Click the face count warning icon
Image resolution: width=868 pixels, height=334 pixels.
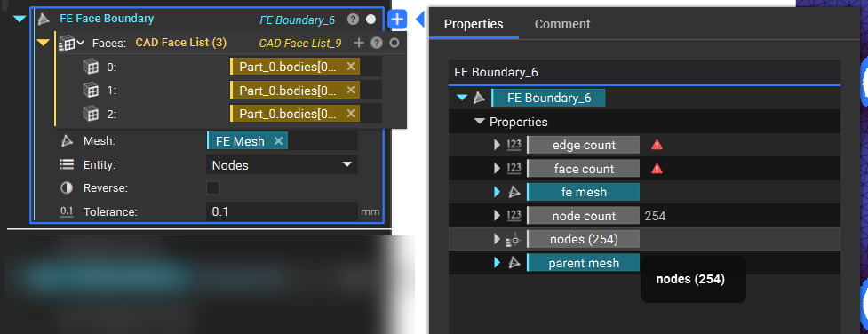(657, 169)
